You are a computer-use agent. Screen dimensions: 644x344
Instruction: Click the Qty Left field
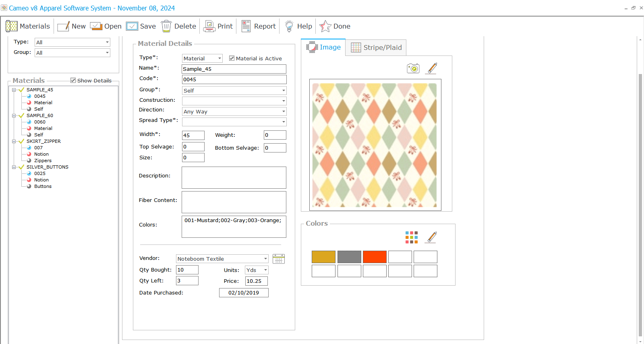point(187,280)
